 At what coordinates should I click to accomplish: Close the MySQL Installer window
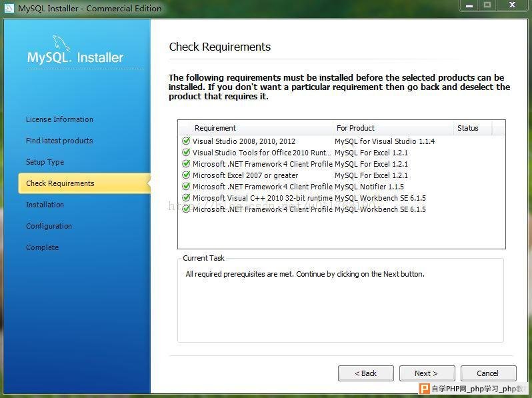pyautogui.click(x=512, y=5)
